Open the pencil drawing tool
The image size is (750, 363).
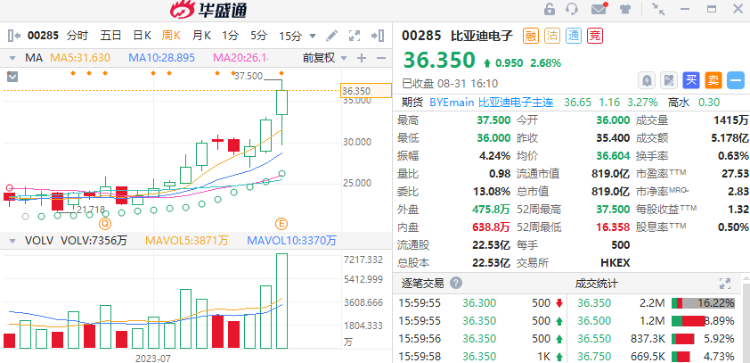point(331,35)
